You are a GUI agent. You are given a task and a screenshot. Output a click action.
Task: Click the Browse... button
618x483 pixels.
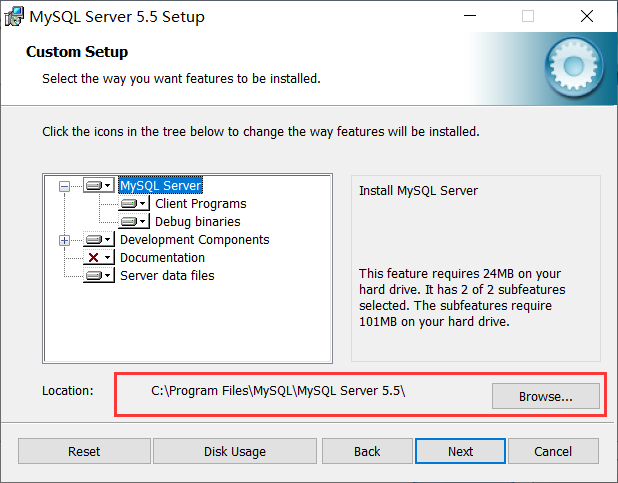click(545, 396)
